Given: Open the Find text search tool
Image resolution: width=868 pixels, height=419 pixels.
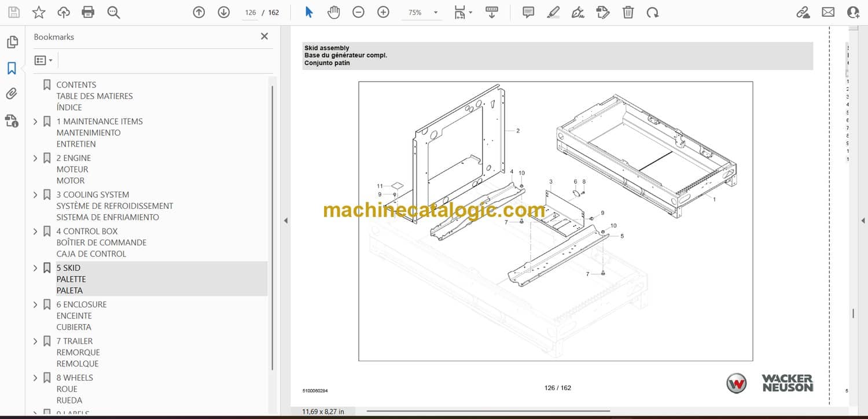Looking at the screenshot, I should tap(113, 12).
